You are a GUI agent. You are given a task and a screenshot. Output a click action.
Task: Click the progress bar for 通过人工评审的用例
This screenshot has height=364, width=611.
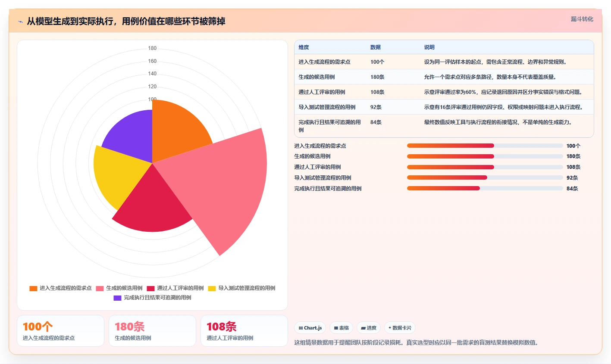[485, 167]
